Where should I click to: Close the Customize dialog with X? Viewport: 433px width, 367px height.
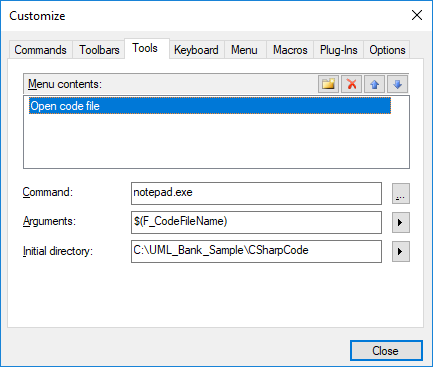(417, 15)
